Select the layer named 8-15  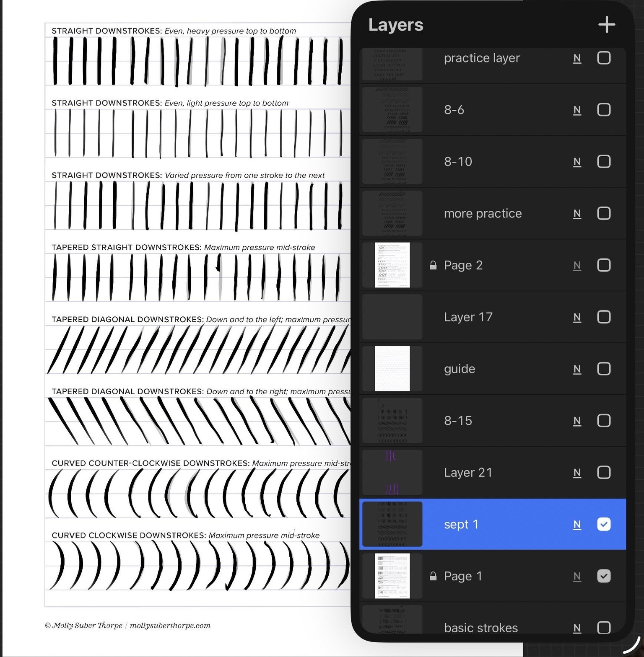point(458,421)
